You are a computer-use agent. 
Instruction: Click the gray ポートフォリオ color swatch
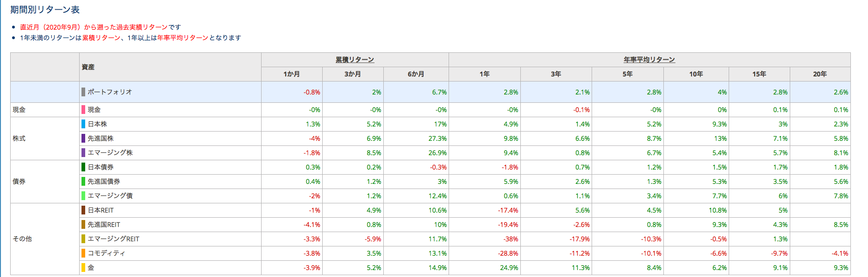[83, 92]
